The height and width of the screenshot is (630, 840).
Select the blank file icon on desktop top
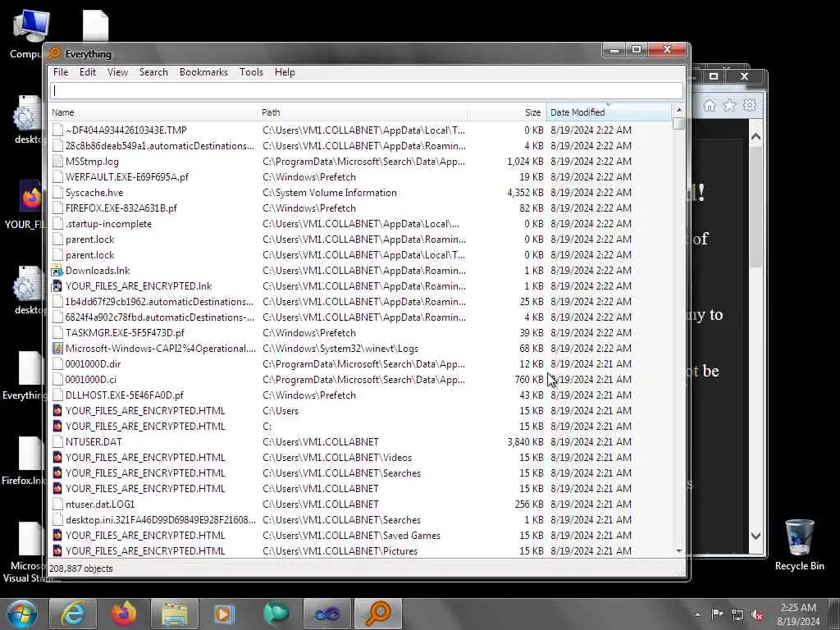click(x=96, y=25)
